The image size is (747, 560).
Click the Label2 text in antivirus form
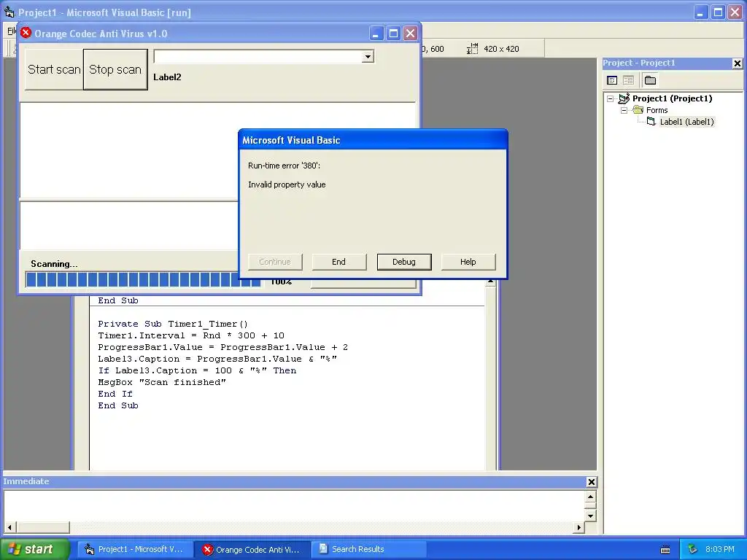tap(167, 77)
